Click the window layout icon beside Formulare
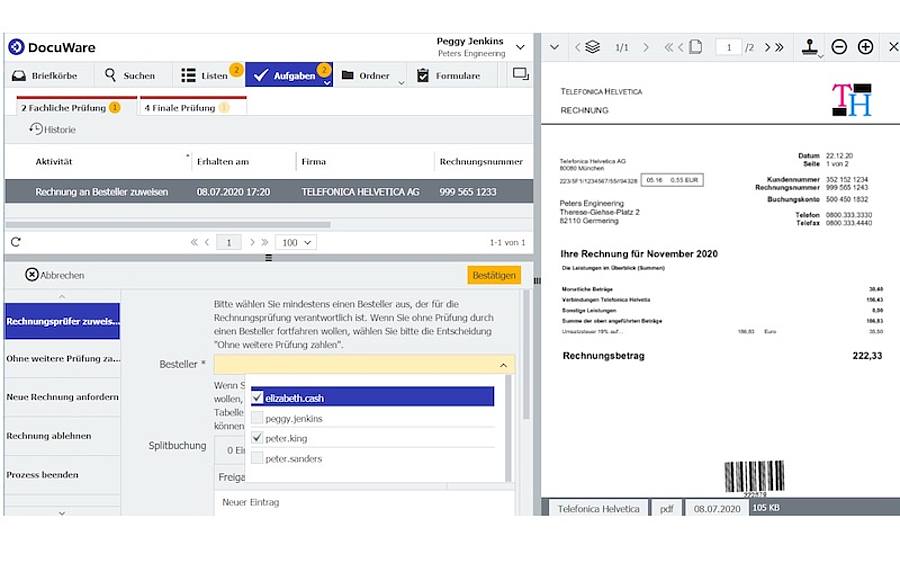 click(521, 74)
